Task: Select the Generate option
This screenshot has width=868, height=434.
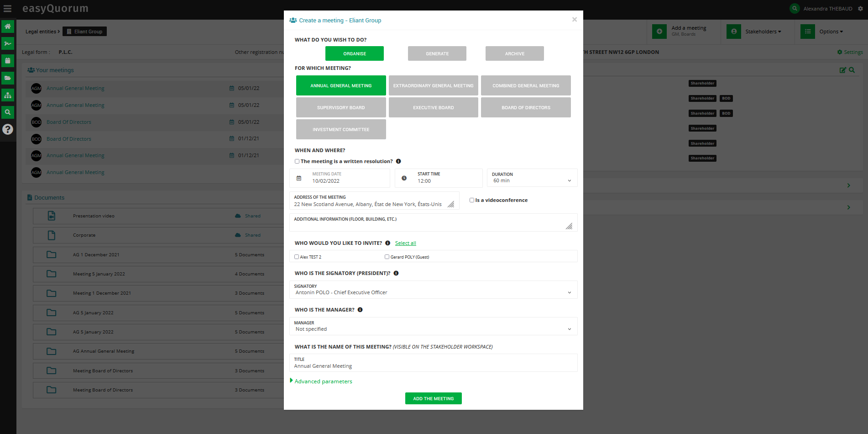Action: coord(437,53)
